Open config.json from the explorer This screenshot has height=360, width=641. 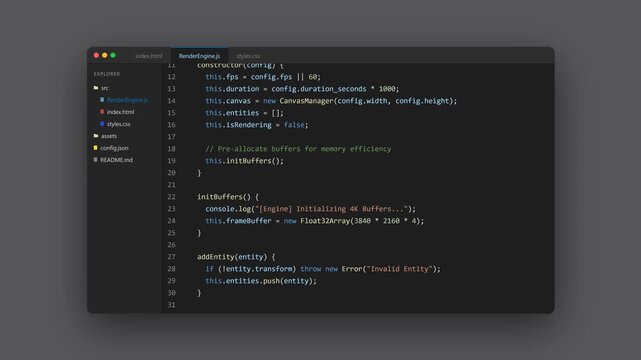click(114, 148)
